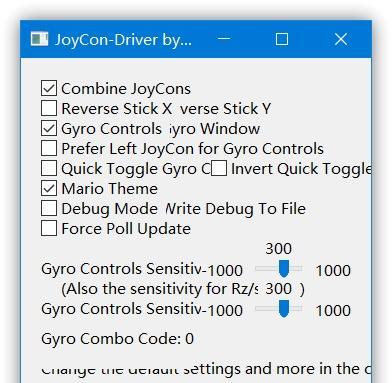Uncheck the Combine JoyCons checkbox
This screenshot has width=392, height=383.
[49, 88]
